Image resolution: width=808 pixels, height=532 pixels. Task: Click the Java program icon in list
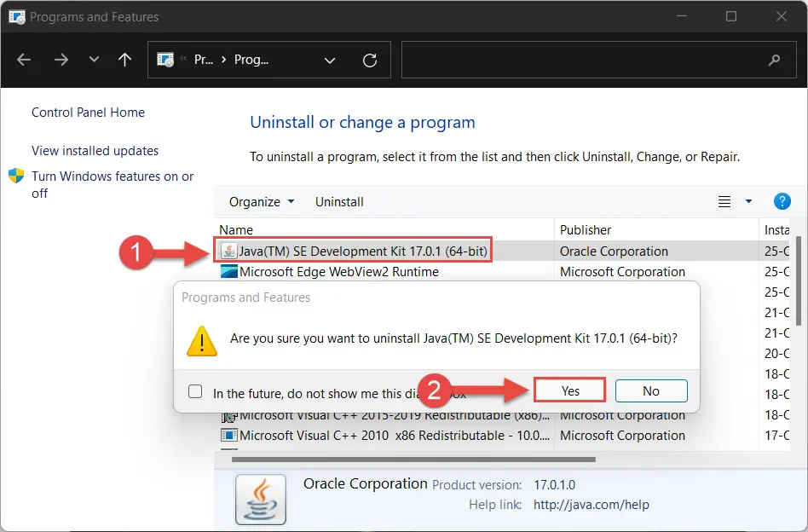(228, 251)
